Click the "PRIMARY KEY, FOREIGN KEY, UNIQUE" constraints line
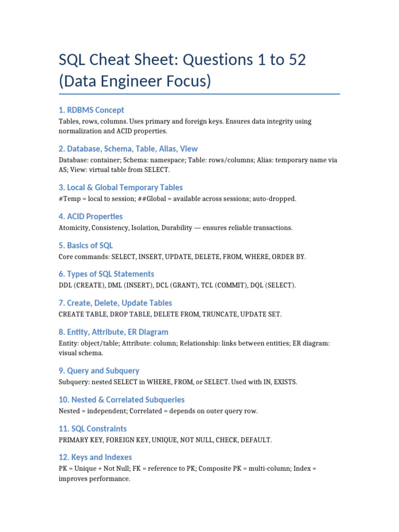 pyautogui.click(x=165, y=440)
